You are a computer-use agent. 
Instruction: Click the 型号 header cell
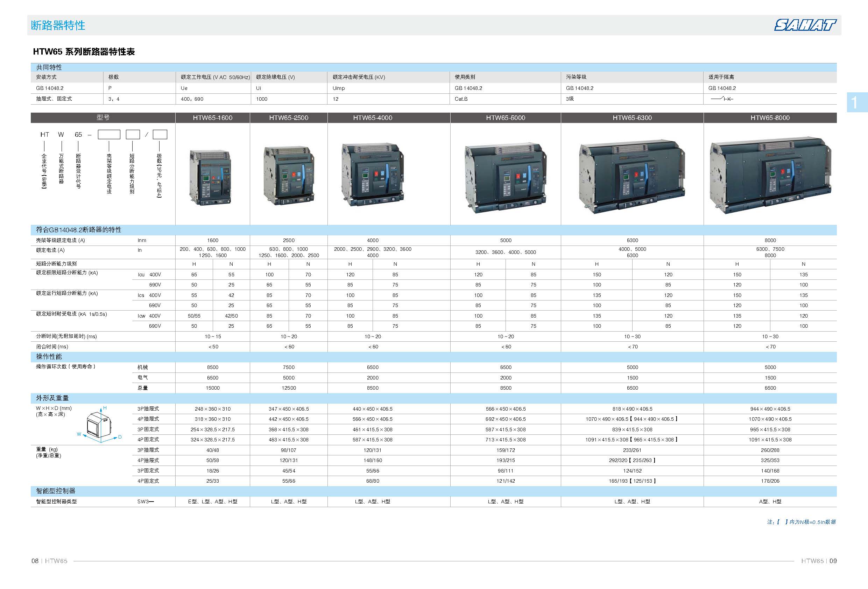[x=103, y=118]
